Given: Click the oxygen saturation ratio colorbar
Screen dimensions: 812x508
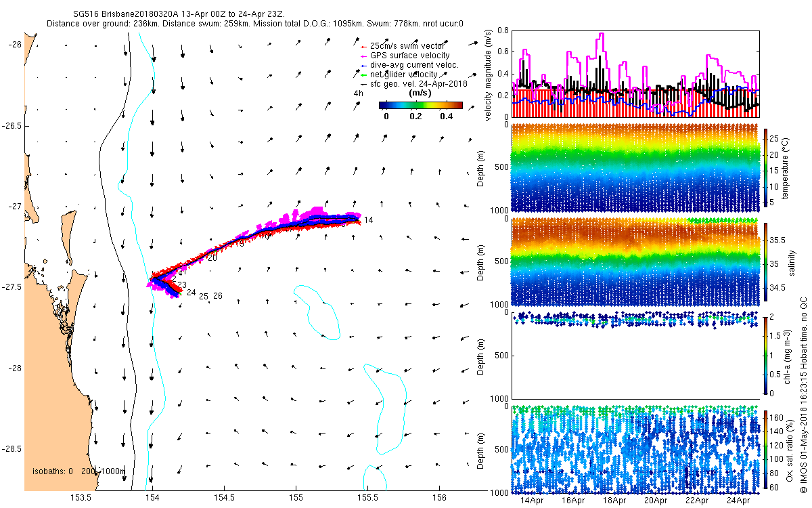Looking at the screenshot, I should click(766, 449).
